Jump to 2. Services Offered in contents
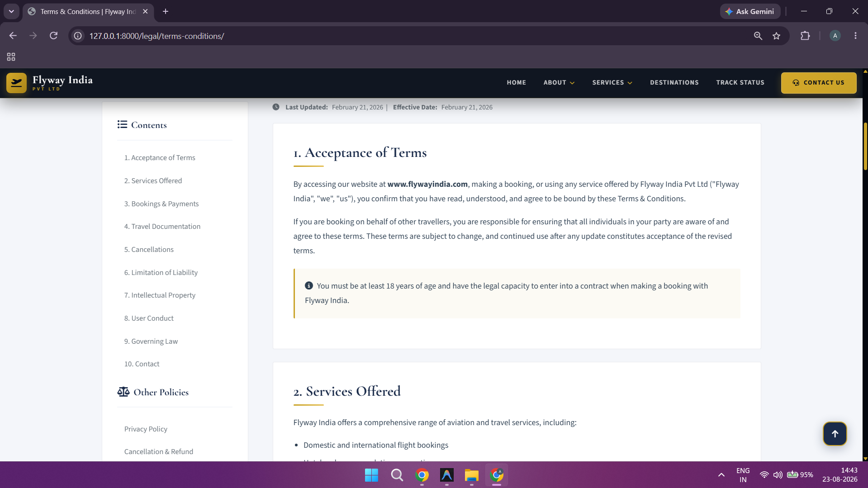Screen dimensions: 868x488 153,180
